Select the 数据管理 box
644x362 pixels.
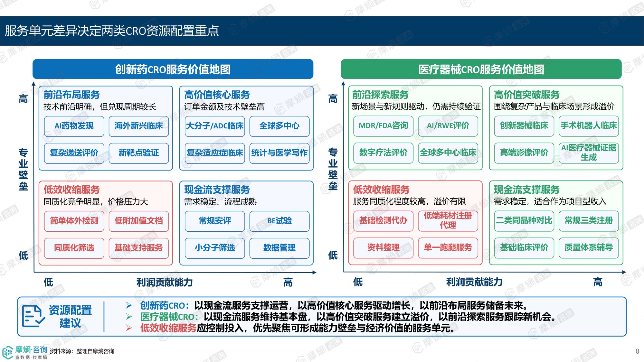point(279,248)
